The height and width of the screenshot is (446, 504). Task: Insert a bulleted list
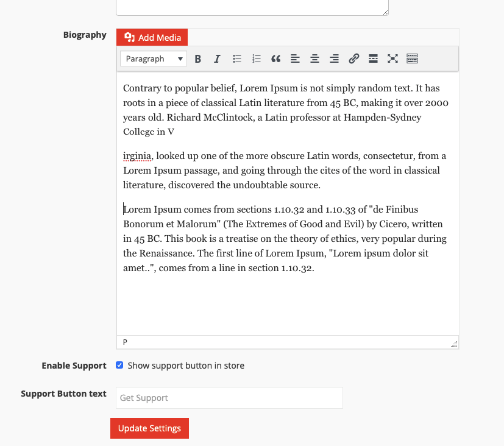237,59
